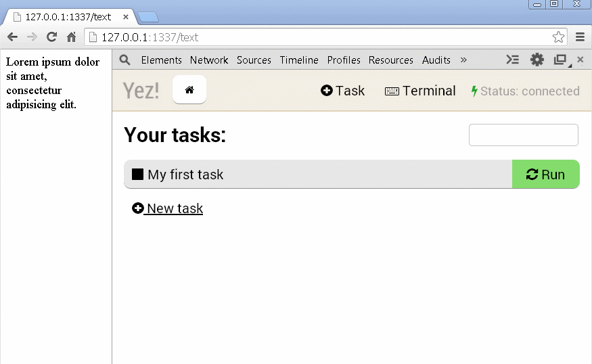Open the DevTools search magnifier
Screen dimensions: 592x364
pos(124,60)
